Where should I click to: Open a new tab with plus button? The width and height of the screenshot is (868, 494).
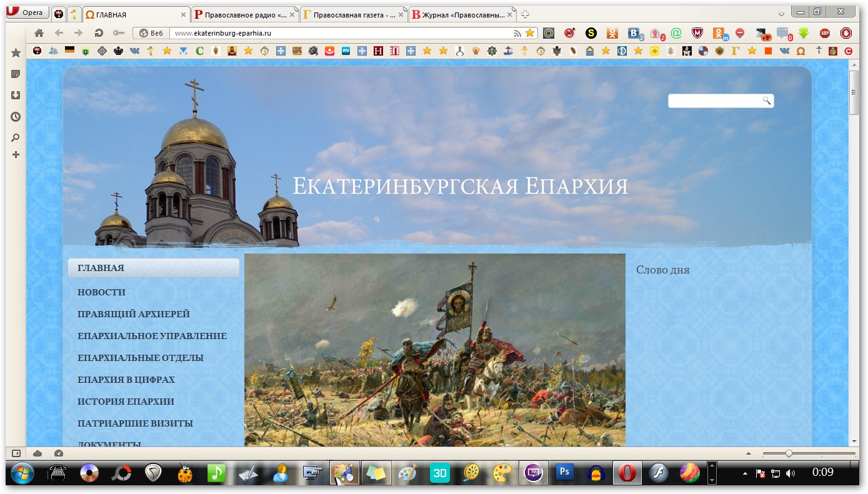526,14
